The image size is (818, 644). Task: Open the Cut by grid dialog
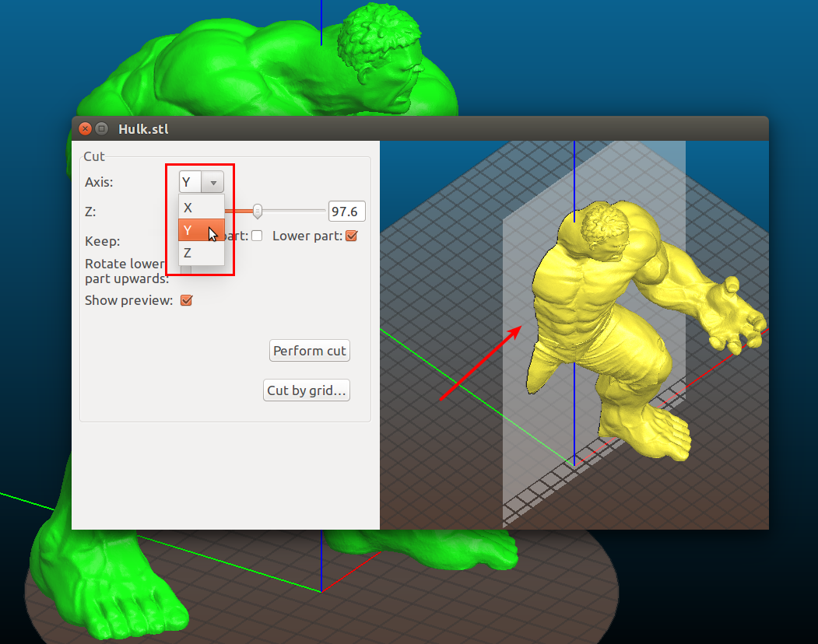tap(306, 390)
